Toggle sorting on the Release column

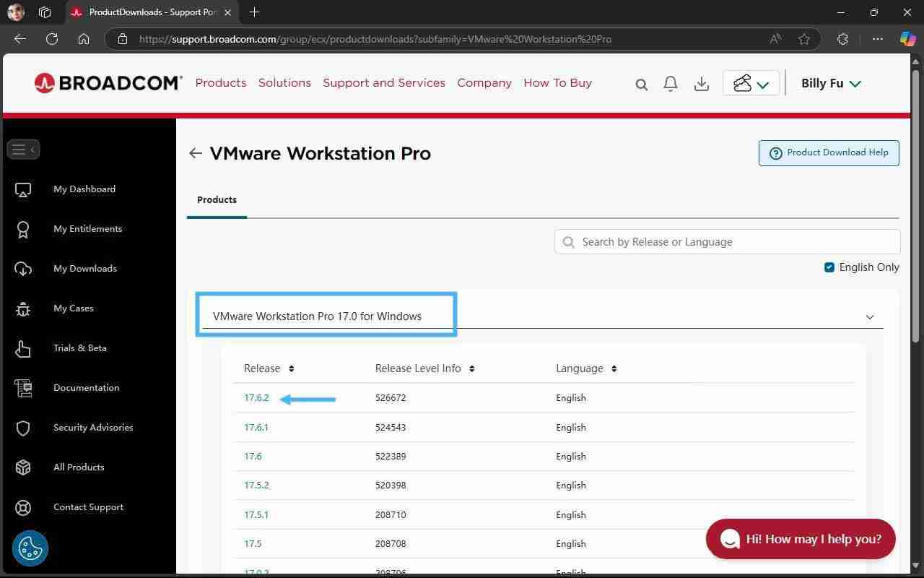pos(291,368)
